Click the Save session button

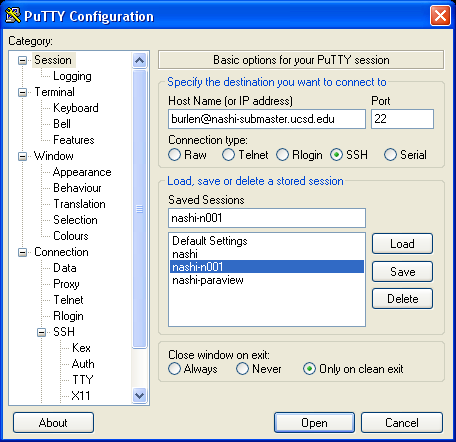click(x=402, y=271)
